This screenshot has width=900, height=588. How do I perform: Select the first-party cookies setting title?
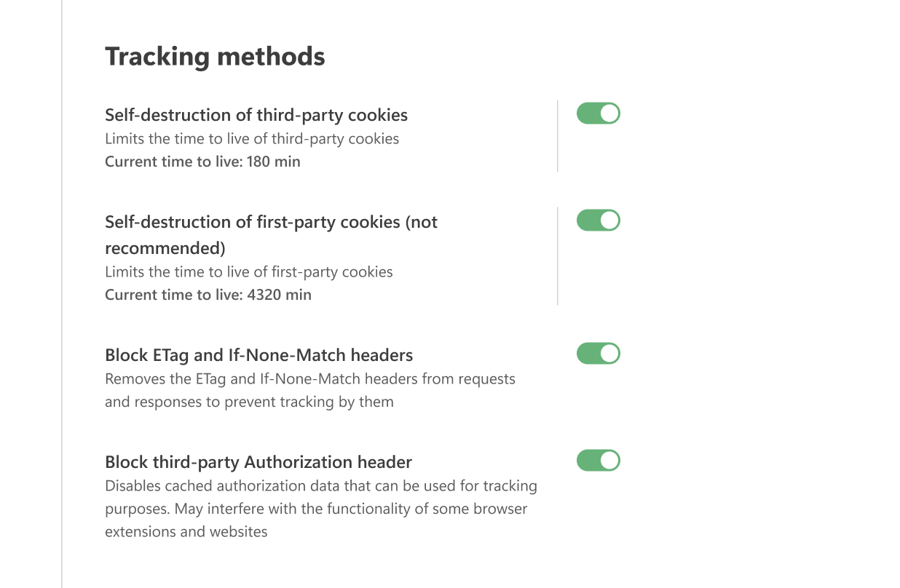coord(271,222)
